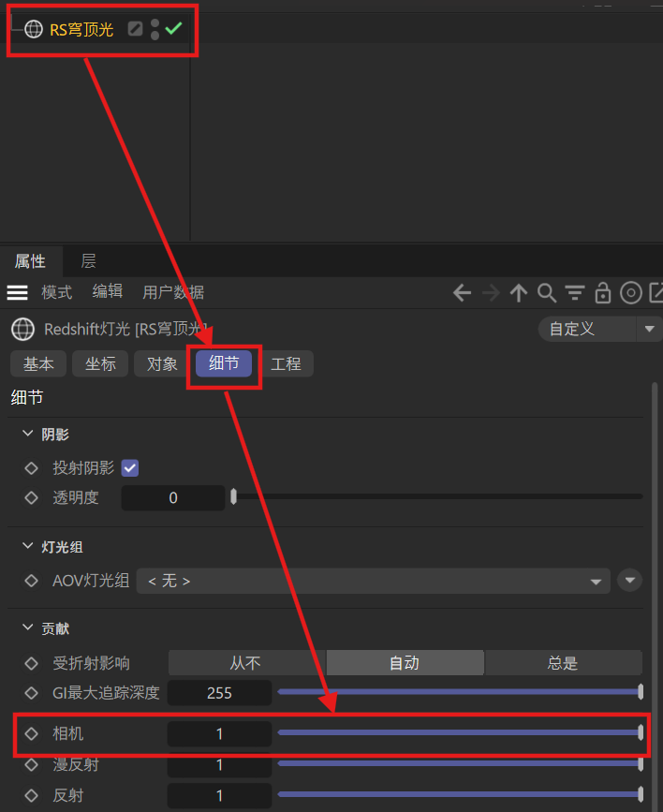Collapse the 阴影 section
Screen dimensions: 663x812
click(28, 434)
